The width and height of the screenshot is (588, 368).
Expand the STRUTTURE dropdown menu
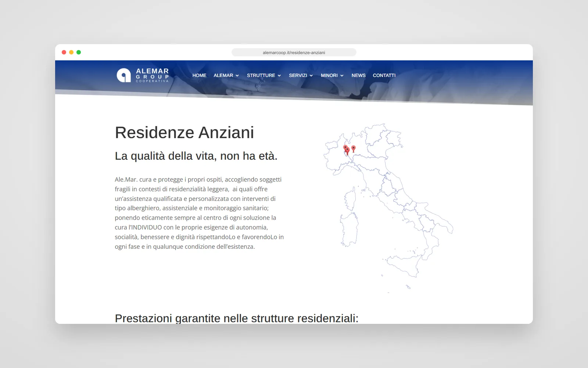point(264,75)
